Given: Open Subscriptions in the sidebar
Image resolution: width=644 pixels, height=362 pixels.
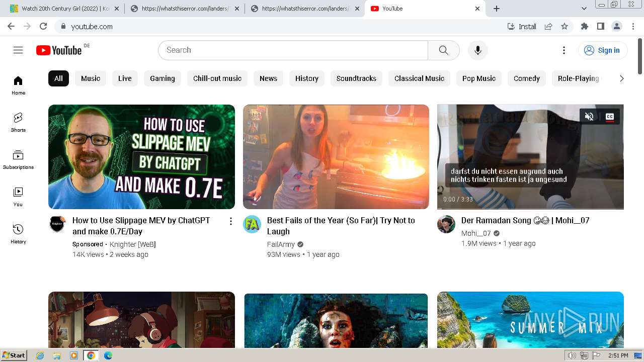Looking at the screenshot, I should point(18,160).
